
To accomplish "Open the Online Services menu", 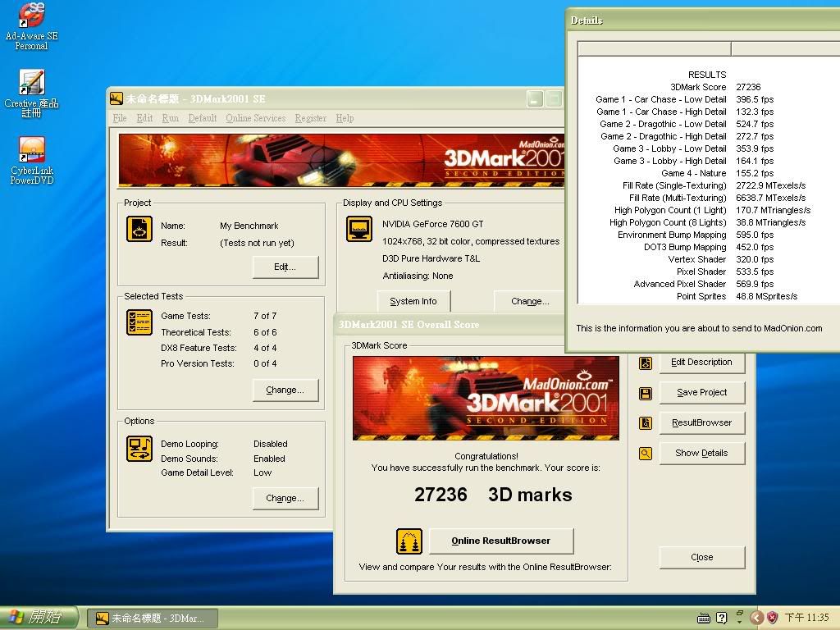I will coord(255,118).
